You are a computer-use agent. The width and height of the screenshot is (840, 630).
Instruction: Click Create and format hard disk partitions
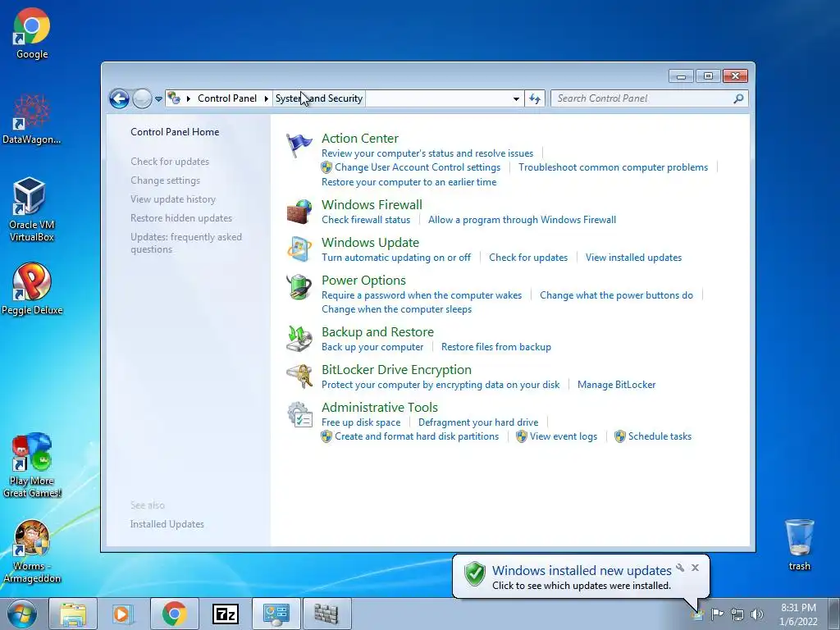[416, 436]
